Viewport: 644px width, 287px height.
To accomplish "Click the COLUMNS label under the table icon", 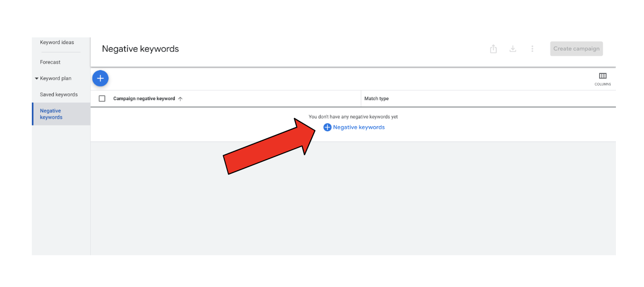I will (x=603, y=84).
